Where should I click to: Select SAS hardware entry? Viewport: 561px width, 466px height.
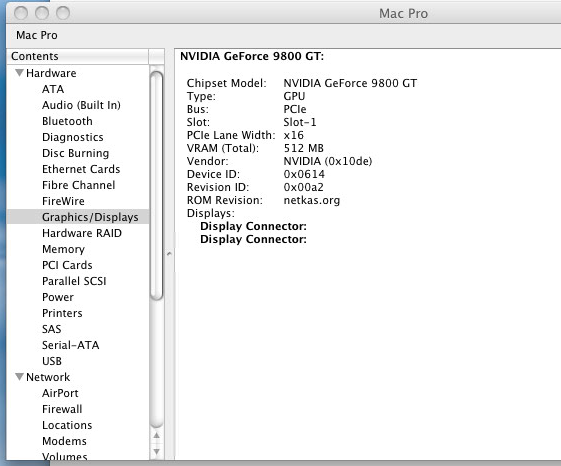(x=52, y=329)
